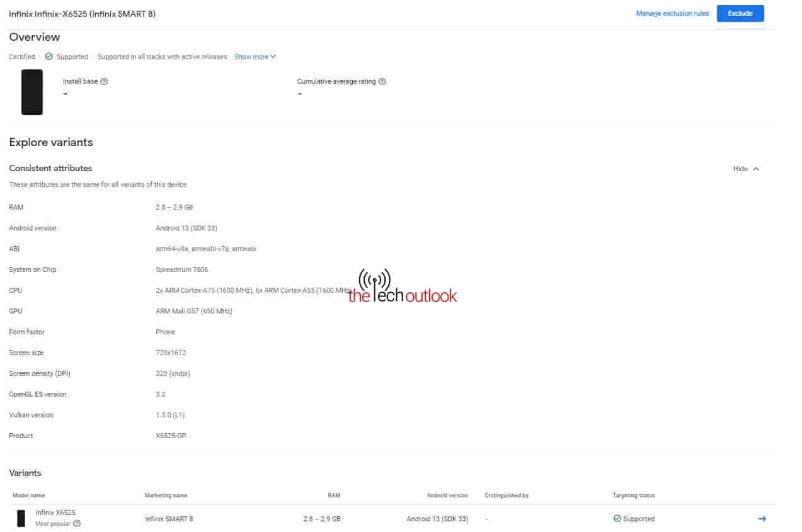
Task: Expand the Show more details in Overview
Action: click(251, 57)
